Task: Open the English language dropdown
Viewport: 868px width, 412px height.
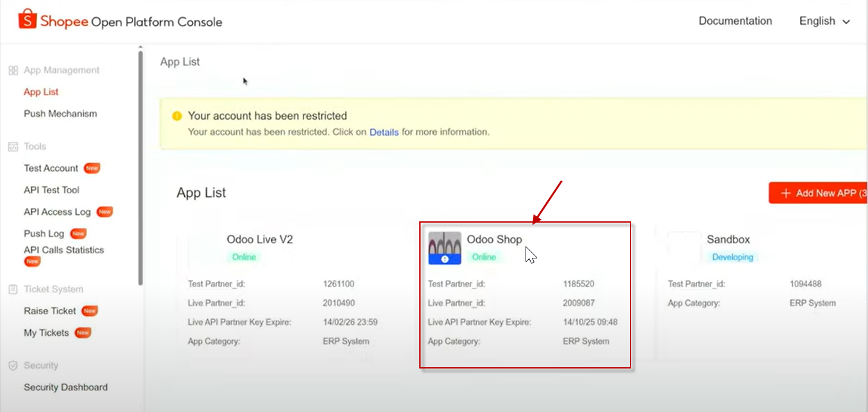Action: tap(824, 21)
